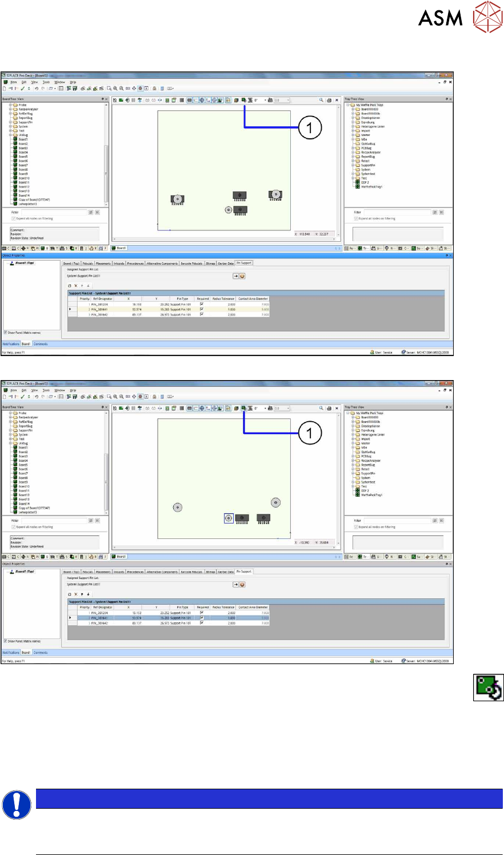This screenshot has width=504, height=855.
Task: Expand the RecipeAnalyzer folder in upper Board Tree View
Action: coord(10,109)
